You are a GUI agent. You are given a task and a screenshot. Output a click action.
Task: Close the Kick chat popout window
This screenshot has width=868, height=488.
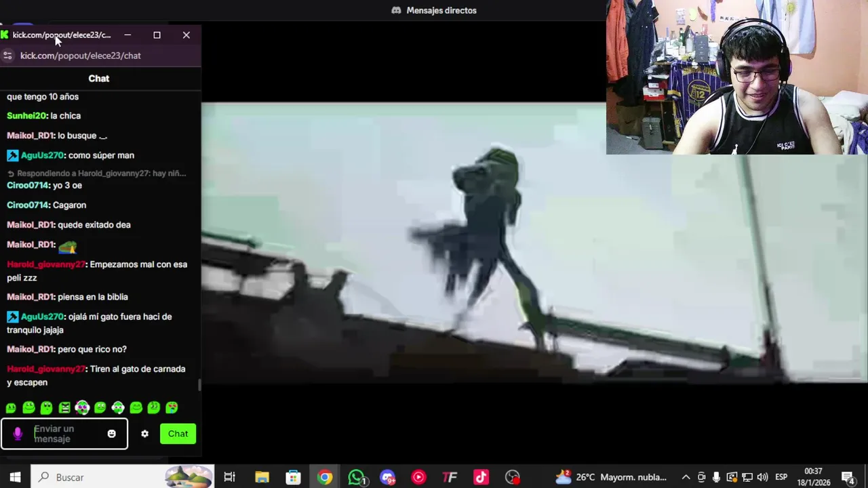pos(186,35)
